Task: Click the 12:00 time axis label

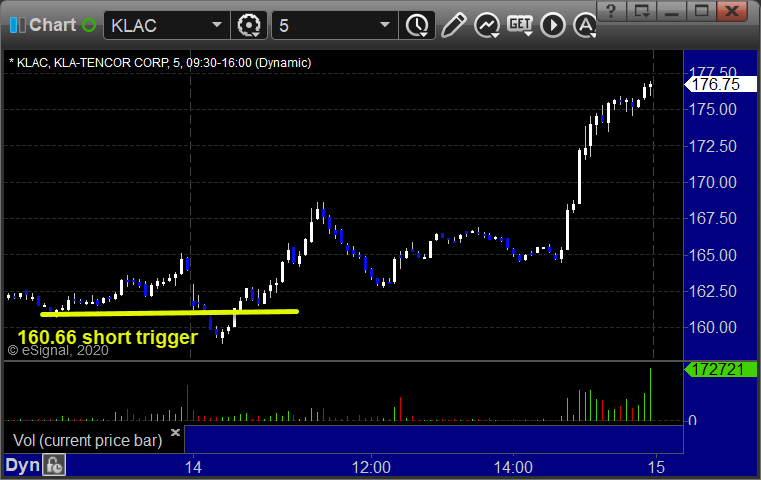Action: point(371,467)
